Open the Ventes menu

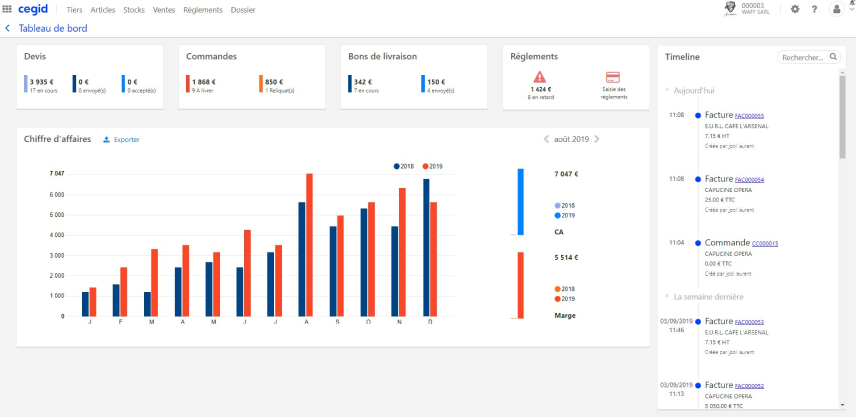[x=164, y=10]
